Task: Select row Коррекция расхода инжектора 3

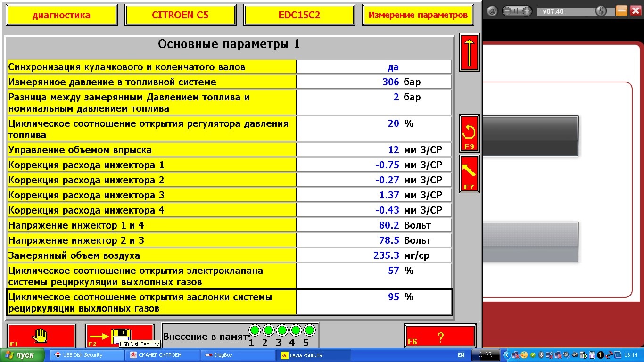Action: [x=229, y=195]
